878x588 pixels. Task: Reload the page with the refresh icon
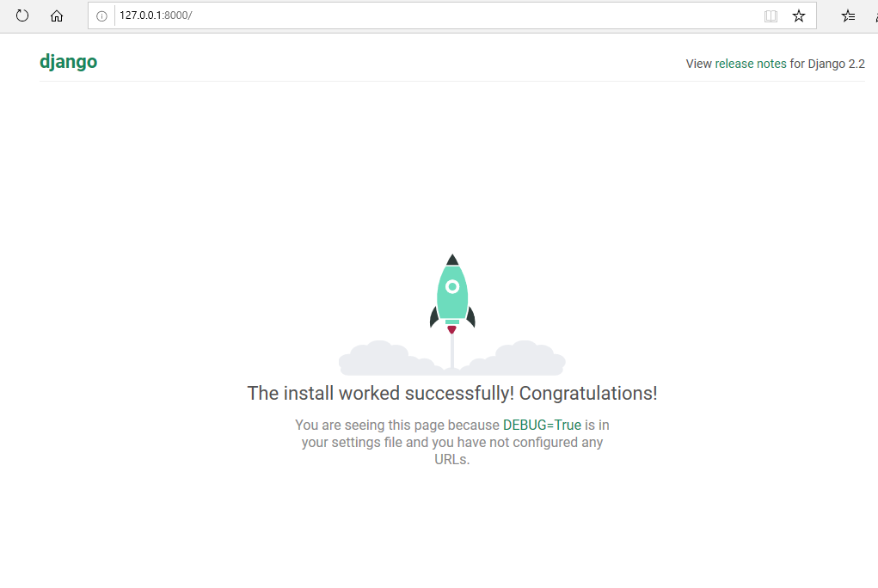point(21,15)
